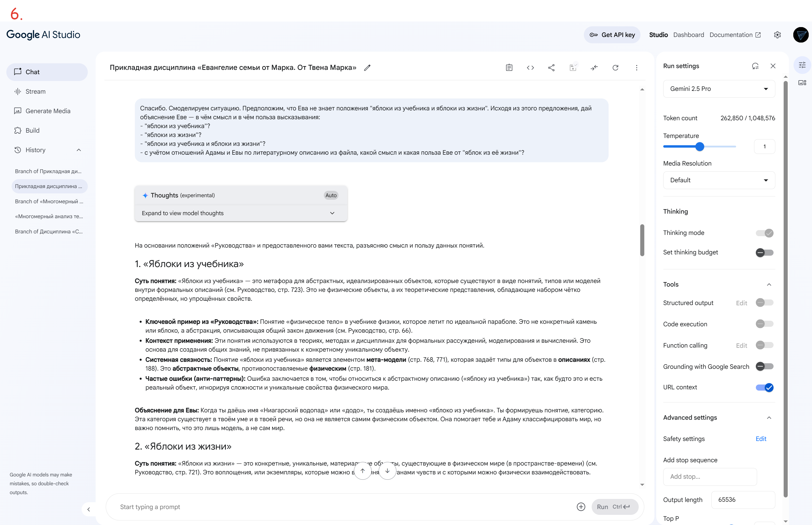
Task: Open the Gemini 2.5 Pro model dropdown
Action: tap(719, 89)
